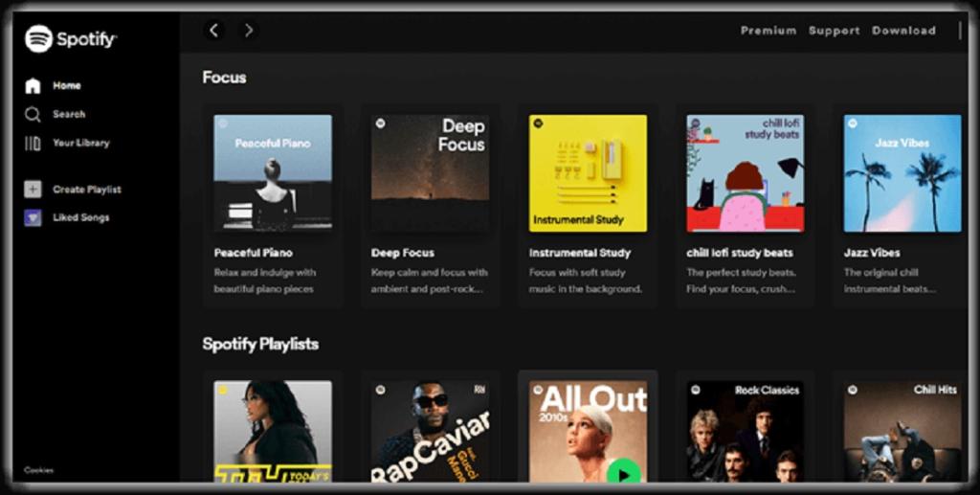
Task: Click 'Relax and indulge with' description
Action: [x=265, y=273]
